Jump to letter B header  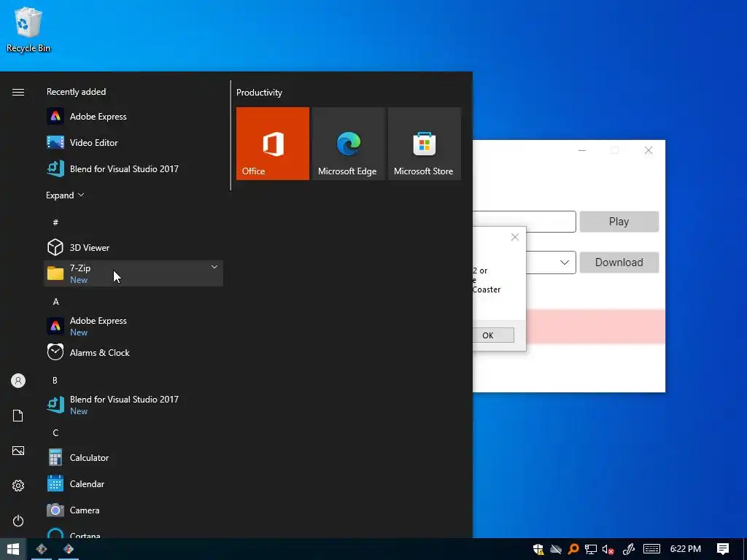(55, 380)
